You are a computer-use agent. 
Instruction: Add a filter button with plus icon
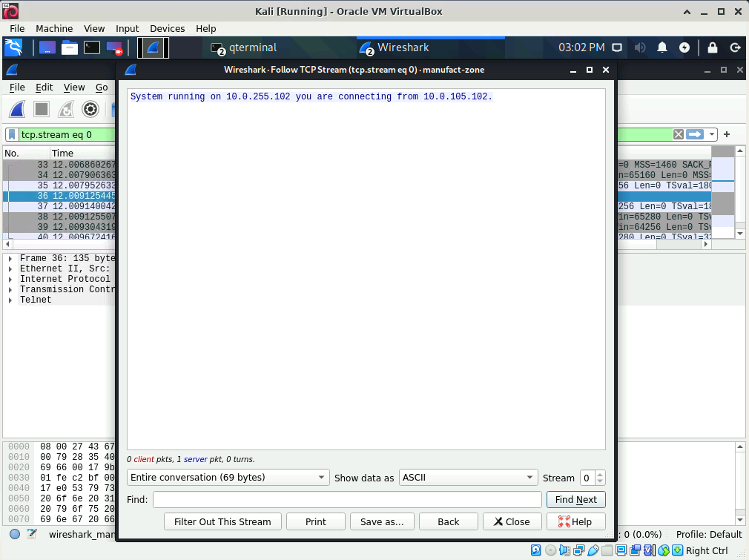click(x=727, y=134)
